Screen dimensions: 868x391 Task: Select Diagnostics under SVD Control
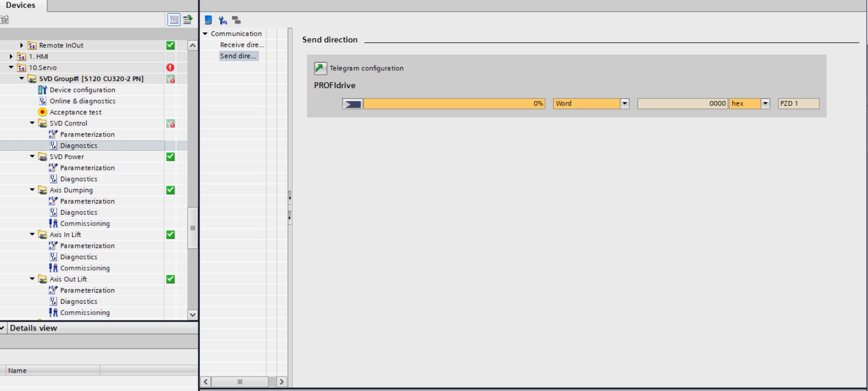click(79, 145)
